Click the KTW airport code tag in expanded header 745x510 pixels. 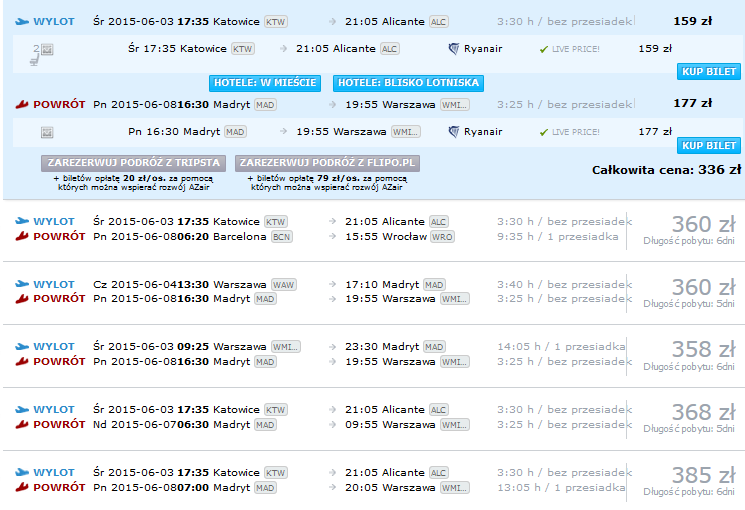tap(276, 22)
